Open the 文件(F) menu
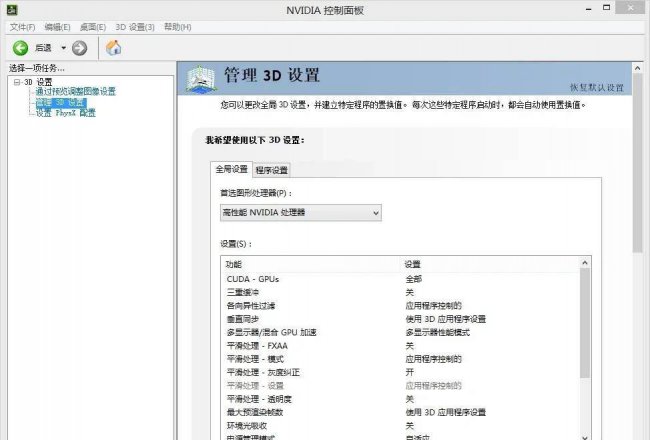The image size is (650, 440). coord(22,27)
